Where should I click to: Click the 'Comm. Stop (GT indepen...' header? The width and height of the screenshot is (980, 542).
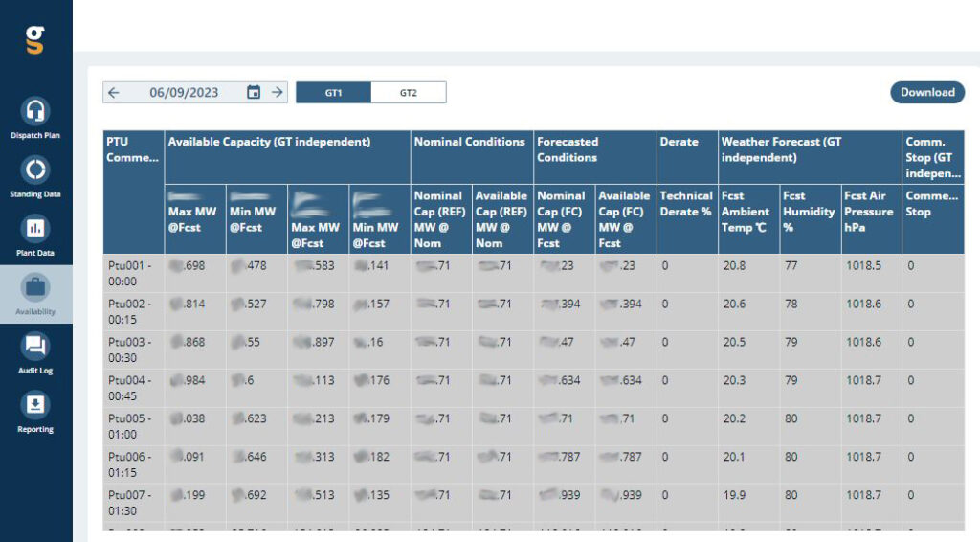point(933,157)
